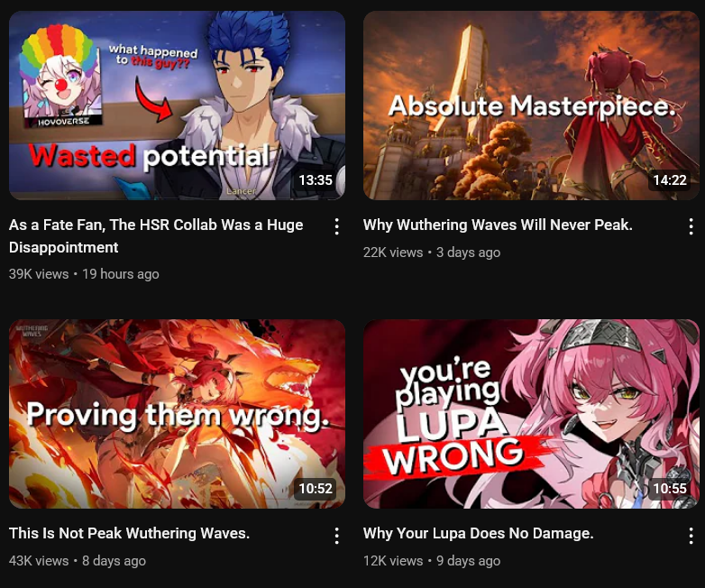705x588 pixels.
Task: Open the you're playing Lupa wrong thumbnail
Action: [x=531, y=414]
